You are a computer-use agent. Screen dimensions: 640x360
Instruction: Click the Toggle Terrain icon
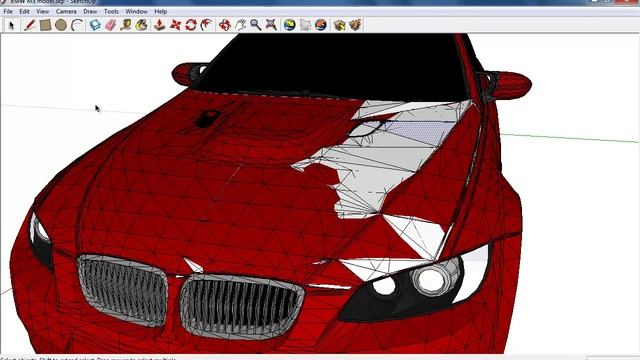pyautogui.click(x=305, y=25)
